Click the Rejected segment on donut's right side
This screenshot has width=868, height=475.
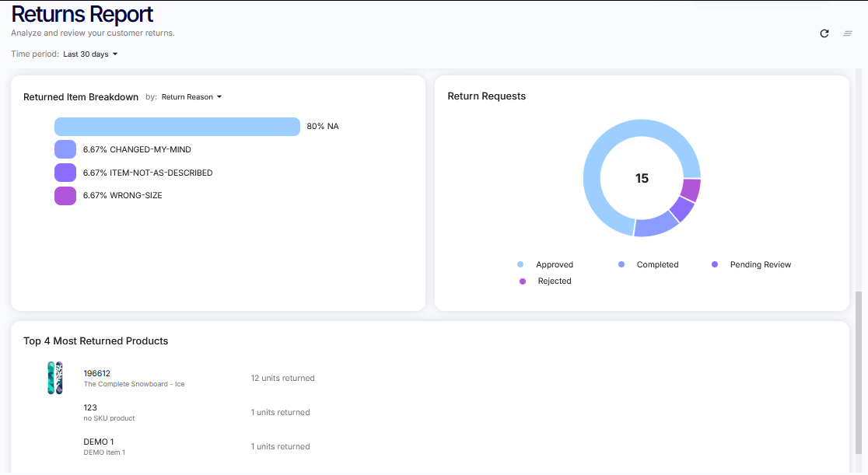click(691, 190)
